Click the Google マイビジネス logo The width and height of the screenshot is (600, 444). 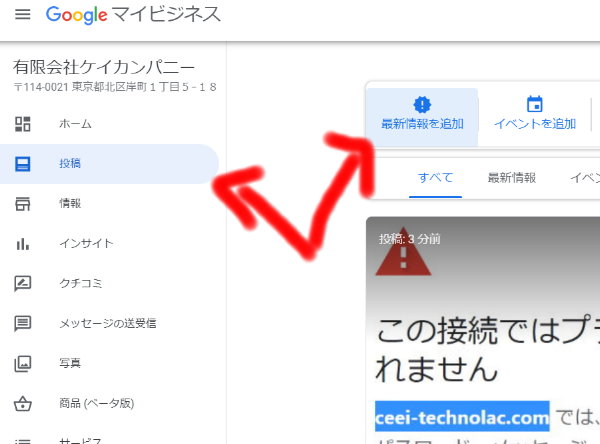coord(133,15)
